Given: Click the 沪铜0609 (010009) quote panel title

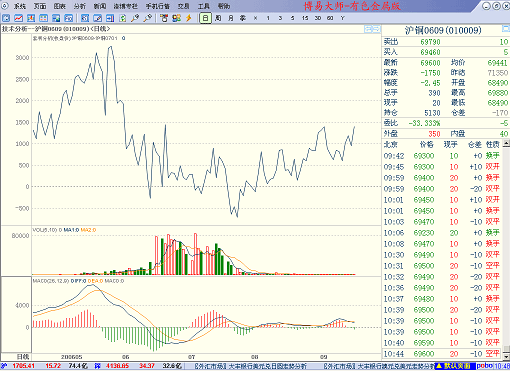Looking at the screenshot, I should point(443,30).
